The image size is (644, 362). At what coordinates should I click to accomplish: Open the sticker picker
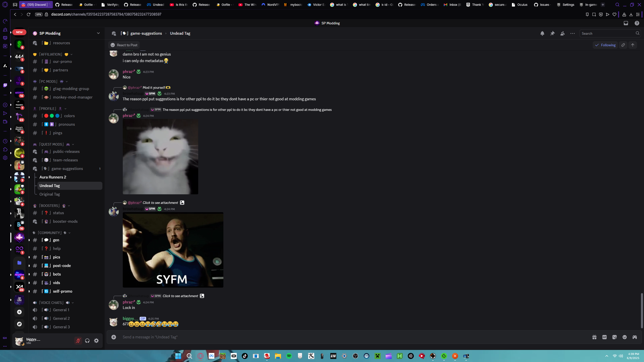[614, 337]
